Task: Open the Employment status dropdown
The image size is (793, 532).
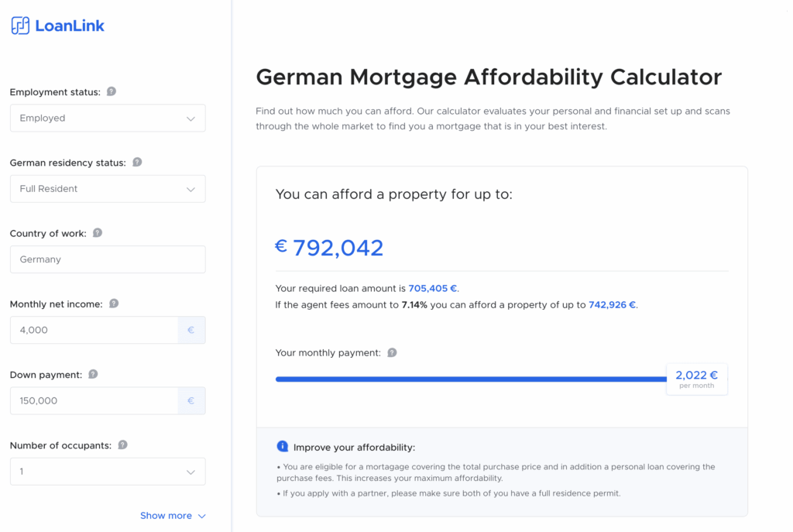Action: tap(108, 118)
